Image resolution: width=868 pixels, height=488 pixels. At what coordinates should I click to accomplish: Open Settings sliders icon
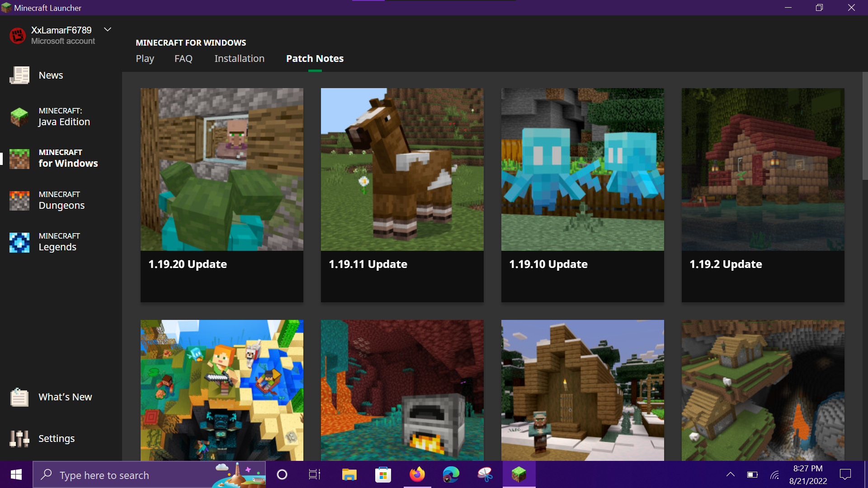point(19,439)
